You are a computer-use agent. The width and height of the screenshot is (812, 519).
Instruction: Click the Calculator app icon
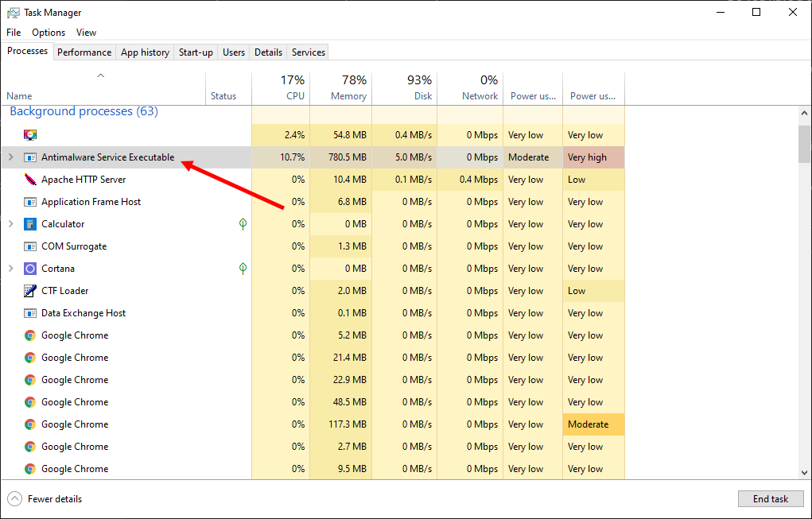click(30, 224)
